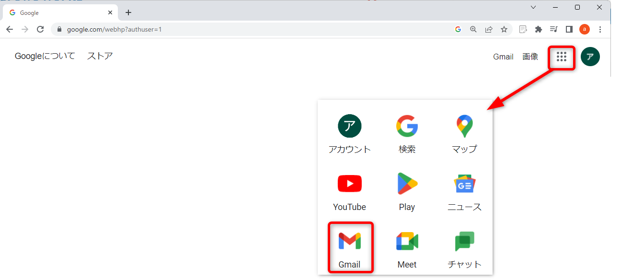This screenshot has width=644, height=280.
Task: Open the Chrome three-dot menu
Action: pyautogui.click(x=600, y=29)
